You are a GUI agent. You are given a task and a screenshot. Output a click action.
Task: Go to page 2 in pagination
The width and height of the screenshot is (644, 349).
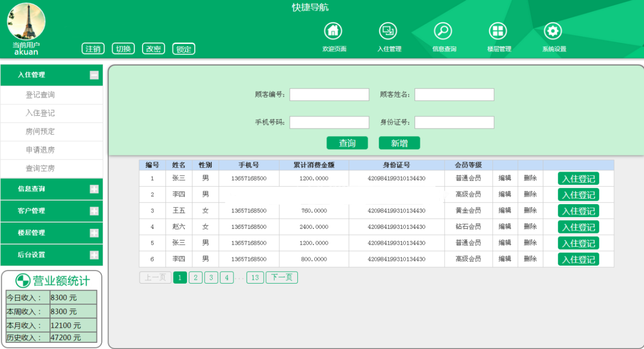tap(195, 277)
